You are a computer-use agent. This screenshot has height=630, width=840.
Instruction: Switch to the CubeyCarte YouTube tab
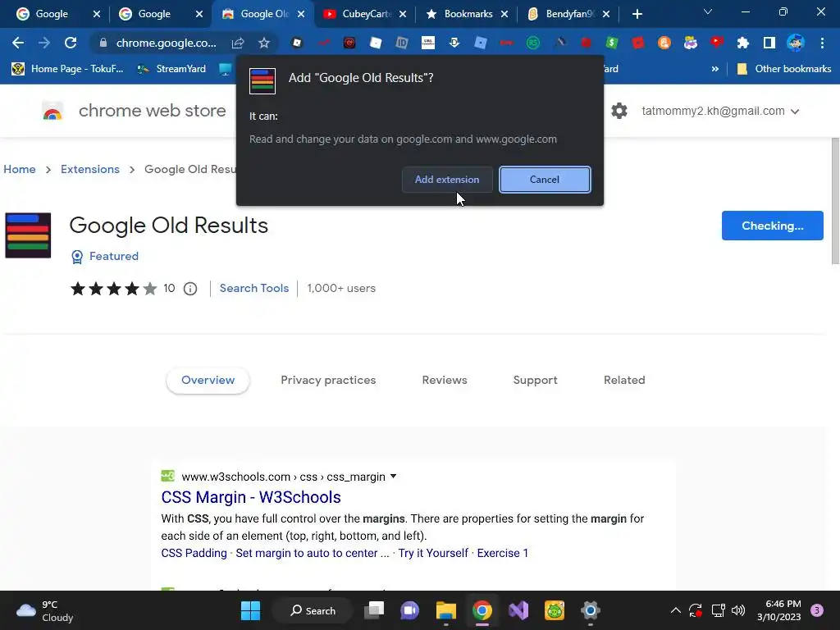coord(367,14)
